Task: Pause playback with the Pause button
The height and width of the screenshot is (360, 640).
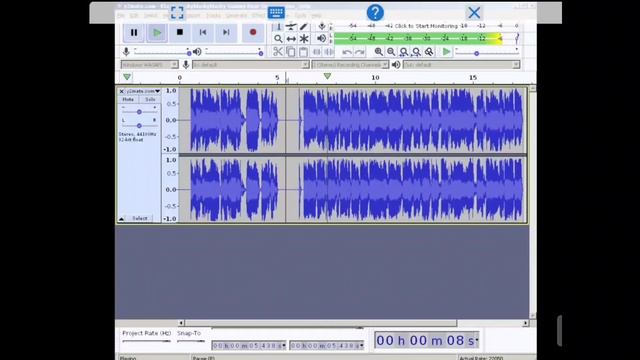Action: 134,33
